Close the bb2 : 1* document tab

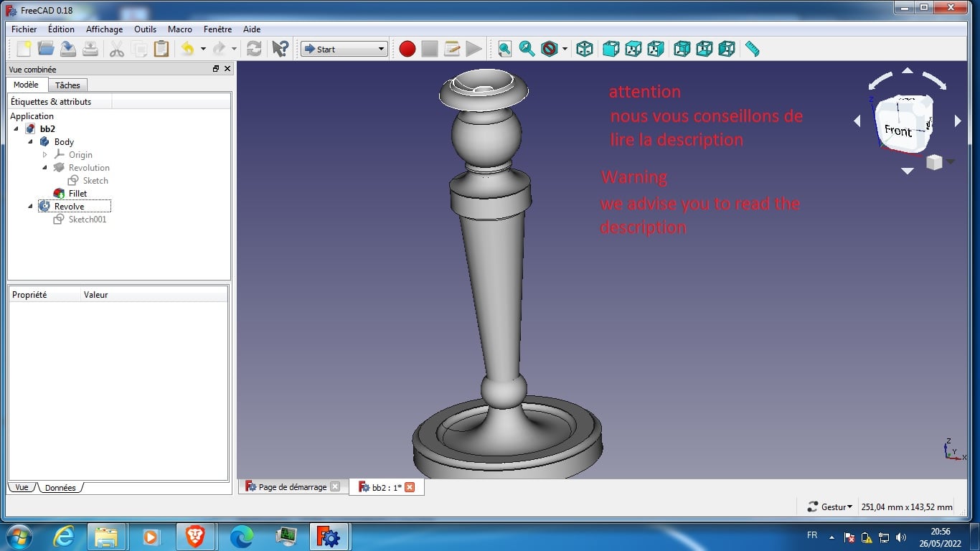point(410,487)
